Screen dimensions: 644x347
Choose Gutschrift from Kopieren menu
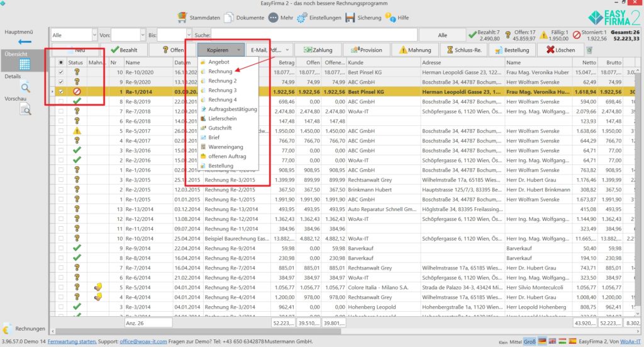(219, 128)
